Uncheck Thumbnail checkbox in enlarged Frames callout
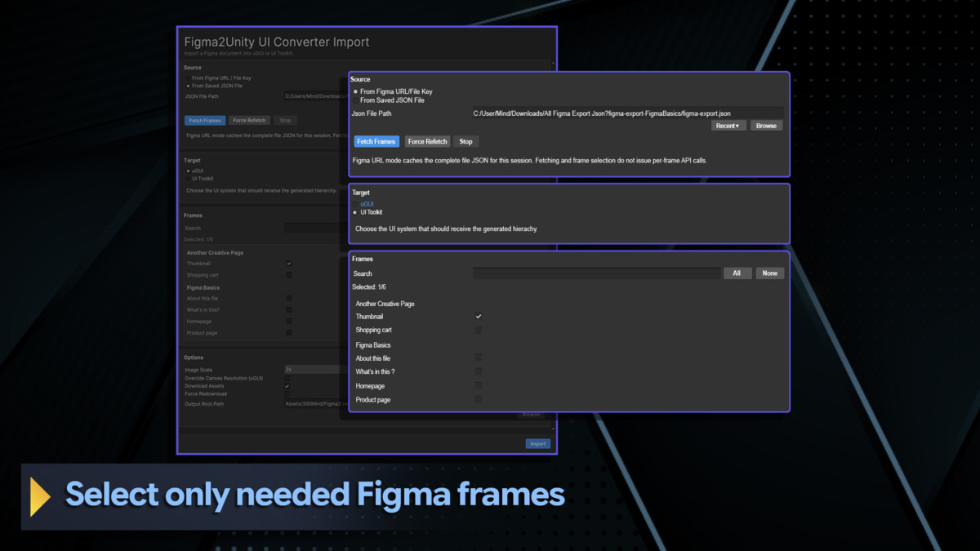Viewport: 980px width, 551px height. tap(479, 317)
